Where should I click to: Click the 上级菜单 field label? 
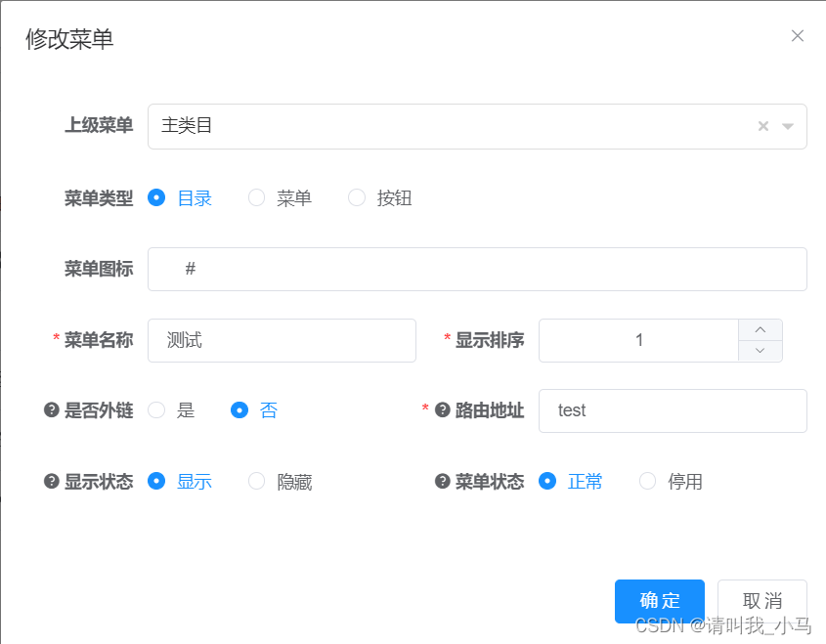click(99, 125)
